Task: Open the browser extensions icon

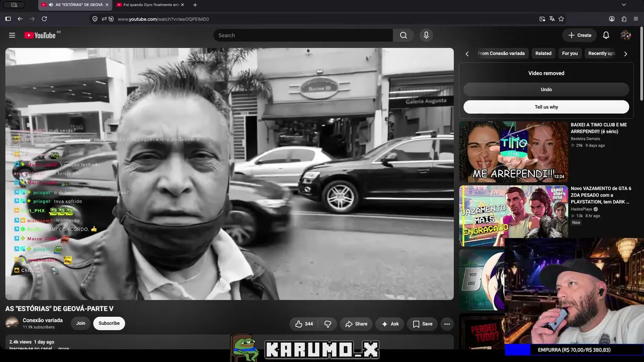Action: [624, 19]
